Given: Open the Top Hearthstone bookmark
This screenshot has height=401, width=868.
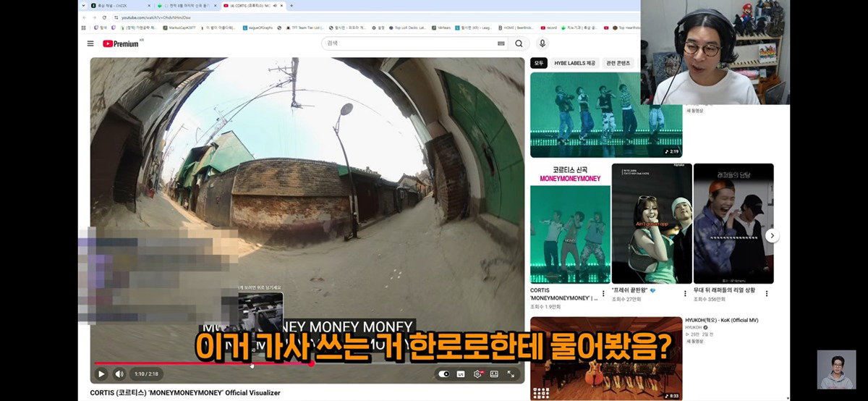Looking at the screenshot, I should [x=628, y=28].
